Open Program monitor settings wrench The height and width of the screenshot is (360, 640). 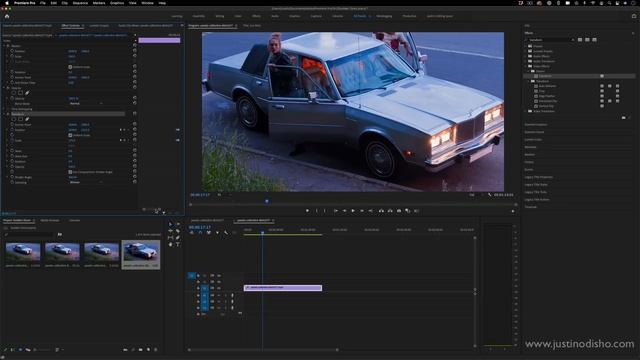click(489, 195)
